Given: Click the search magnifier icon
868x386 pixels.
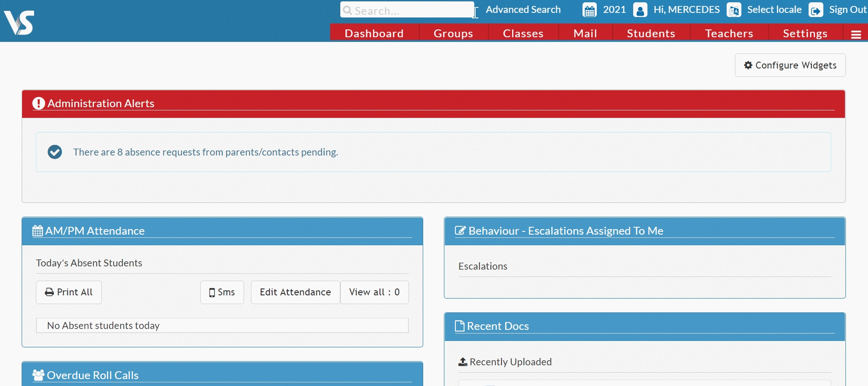Looking at the screenshot, I should (348, 10).
